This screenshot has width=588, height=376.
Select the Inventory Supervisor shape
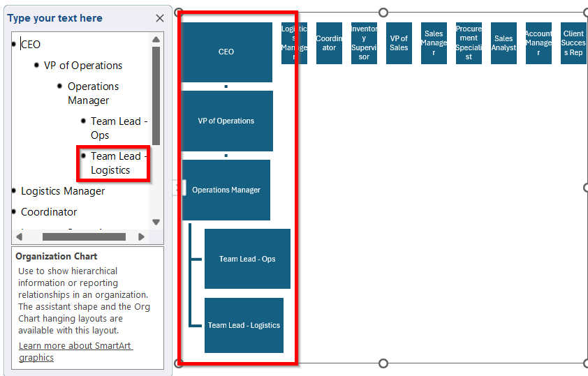coord(364,43)
